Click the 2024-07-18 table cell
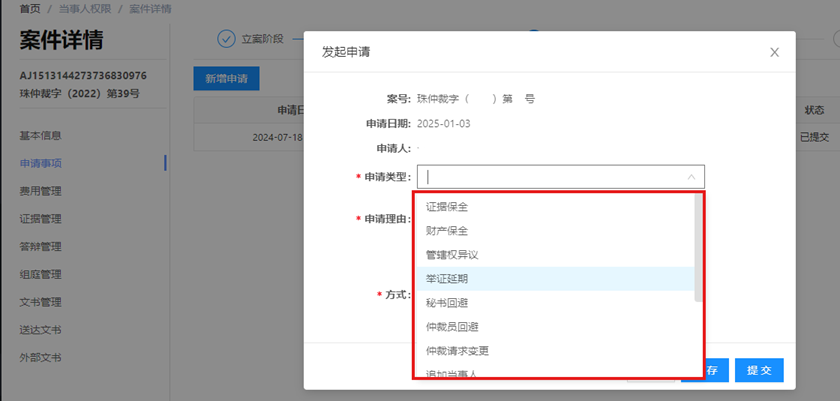The height and width of the screenshot is (401, 840). (x=278, y=137)
